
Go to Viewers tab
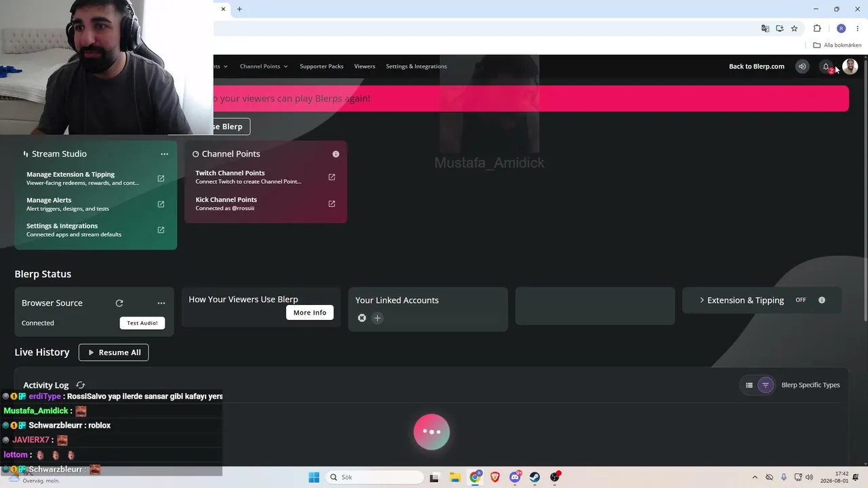[365, 66]
